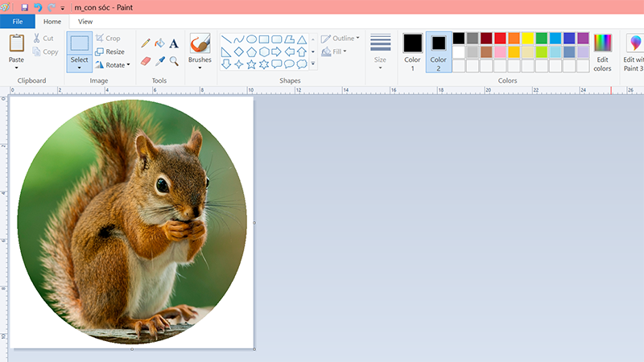The width and height of the screenshot is (644, 362).
Task: Select the Pencil tool
Action: [146, 43]
